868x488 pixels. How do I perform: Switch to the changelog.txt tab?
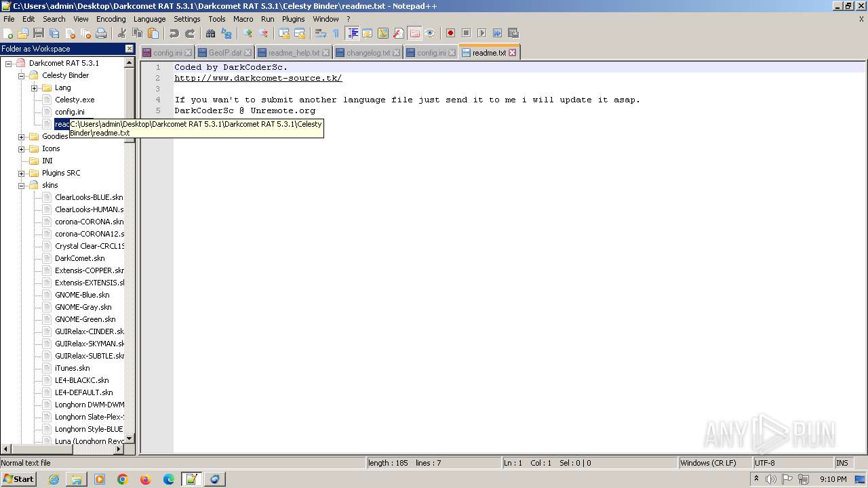368,53
